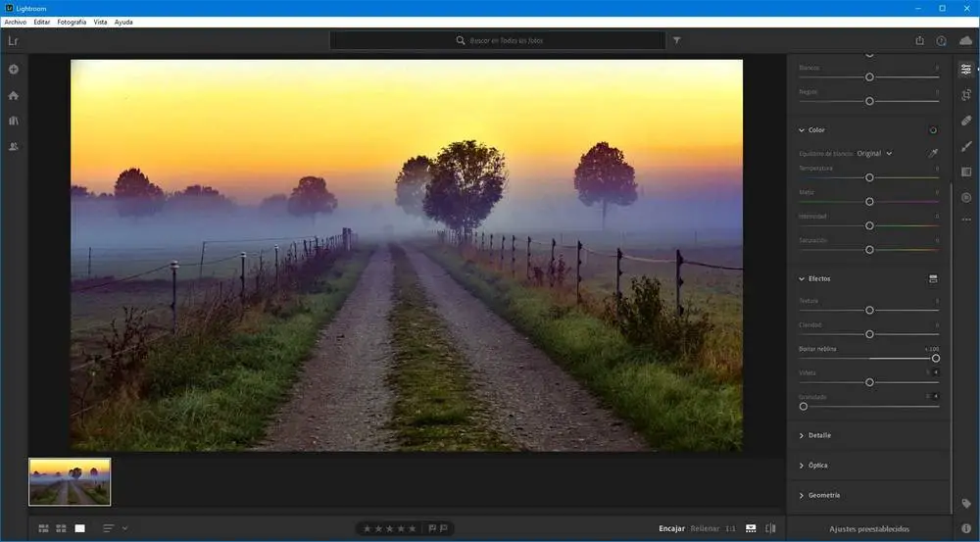Image resolution: width=980 pixels, height=542 pixels.
Task: Select the Linear Gradient tool
Action: pyautogui.click(x=966, y=172)
